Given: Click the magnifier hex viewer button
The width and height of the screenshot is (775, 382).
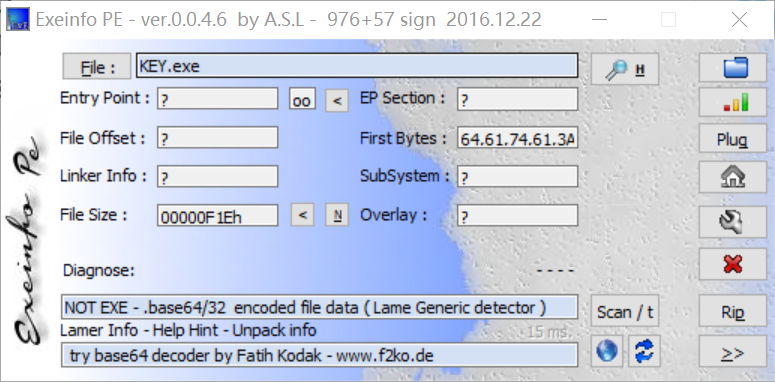Looking at the screenshot, I should coord(625,69).
